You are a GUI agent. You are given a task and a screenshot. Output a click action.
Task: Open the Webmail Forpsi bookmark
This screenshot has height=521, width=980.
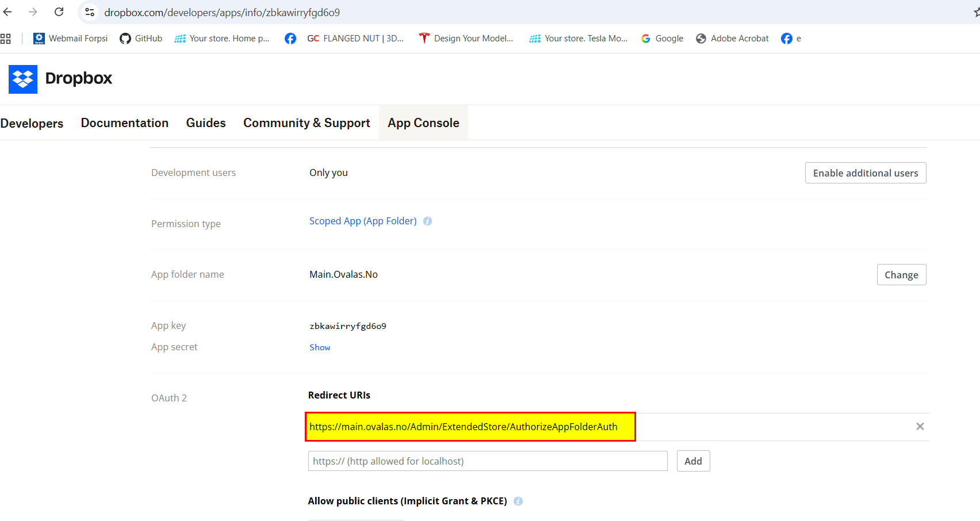pyautogui.click(x=71, y=39)
